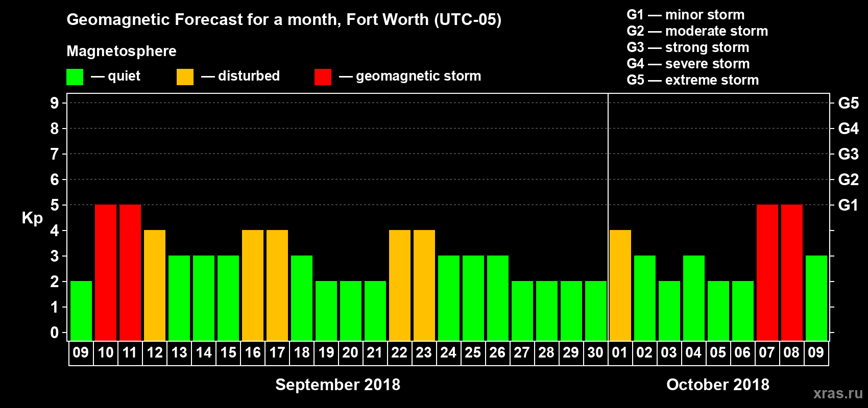Screen dimensions: 868x408
Task: Select the orange bar for September 17
Action: pyautogui.click(x=277, y=285)
